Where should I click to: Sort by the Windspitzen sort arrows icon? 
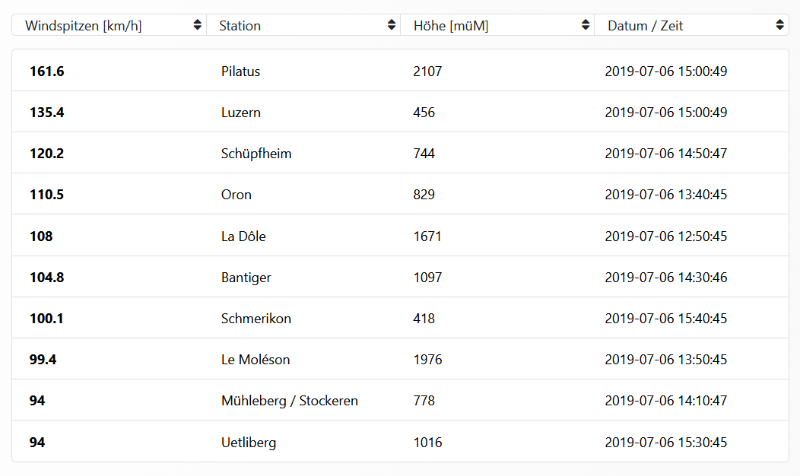197,26
